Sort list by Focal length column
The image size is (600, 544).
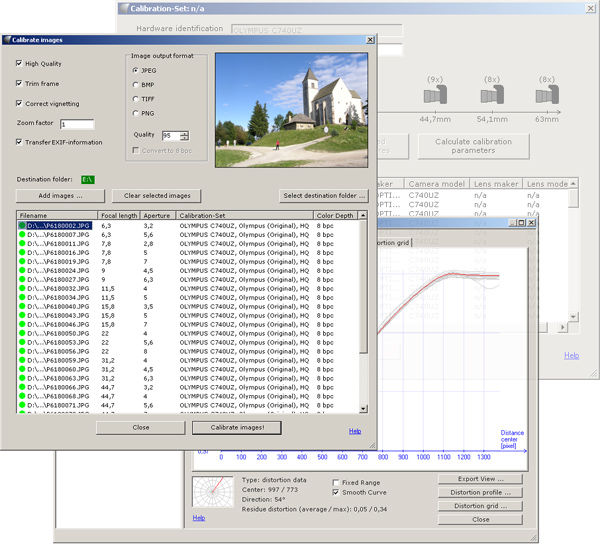119,215
